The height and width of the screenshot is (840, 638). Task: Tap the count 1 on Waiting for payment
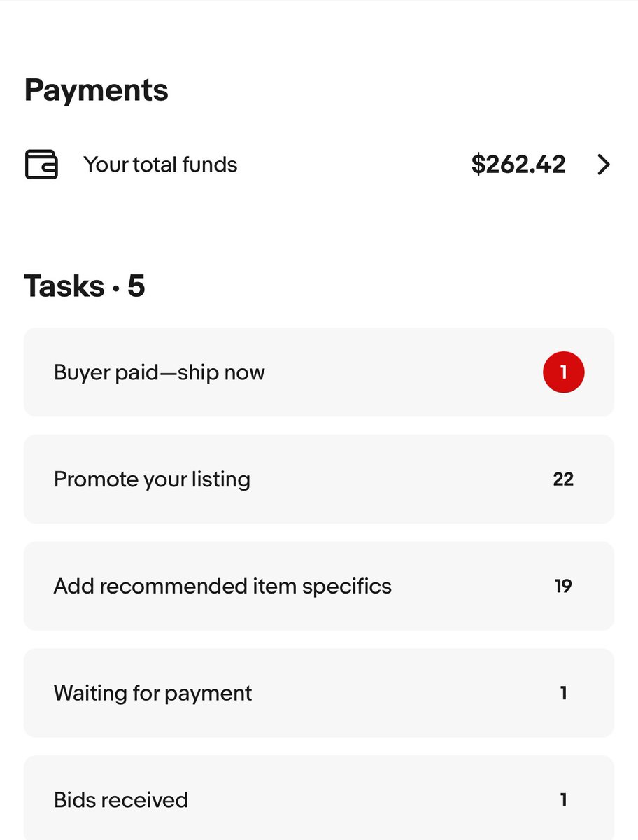coord(563,693)
